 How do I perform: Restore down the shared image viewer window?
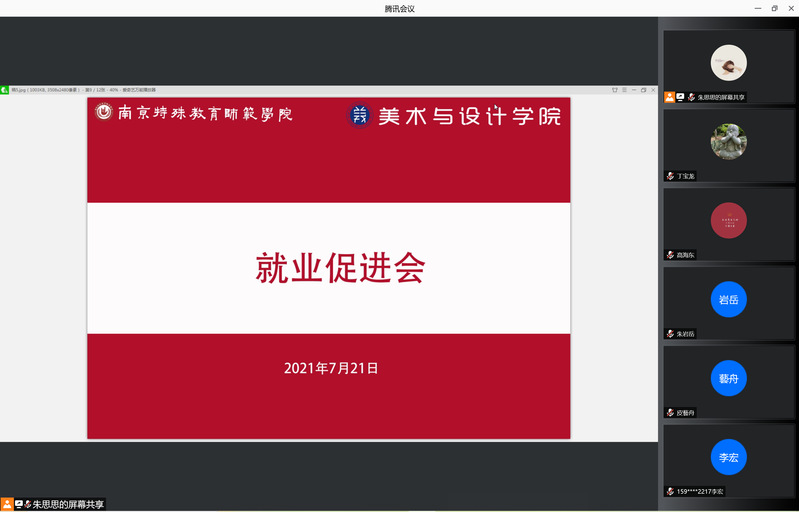tap(643, 90)
